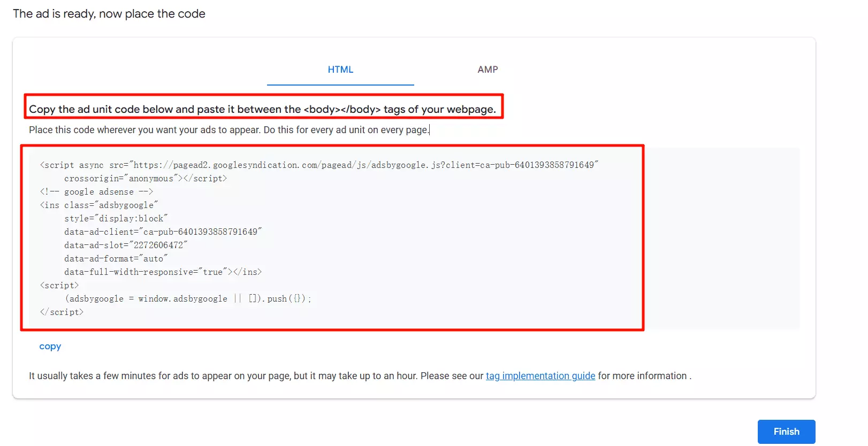
Task: Click the style="display:block" line
Action: (x=116, y=219)
